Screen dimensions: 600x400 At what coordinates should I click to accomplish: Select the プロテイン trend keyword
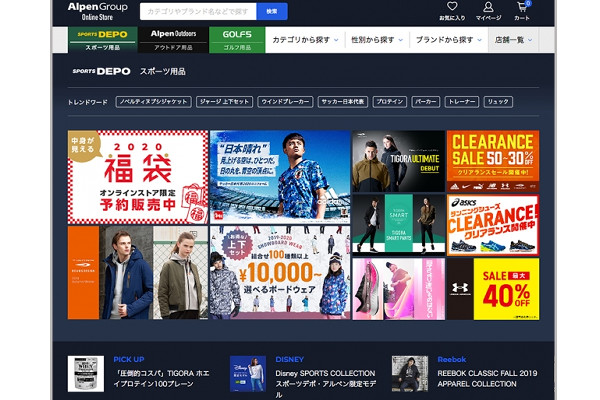pyautogui.click(x=389, y=102)
